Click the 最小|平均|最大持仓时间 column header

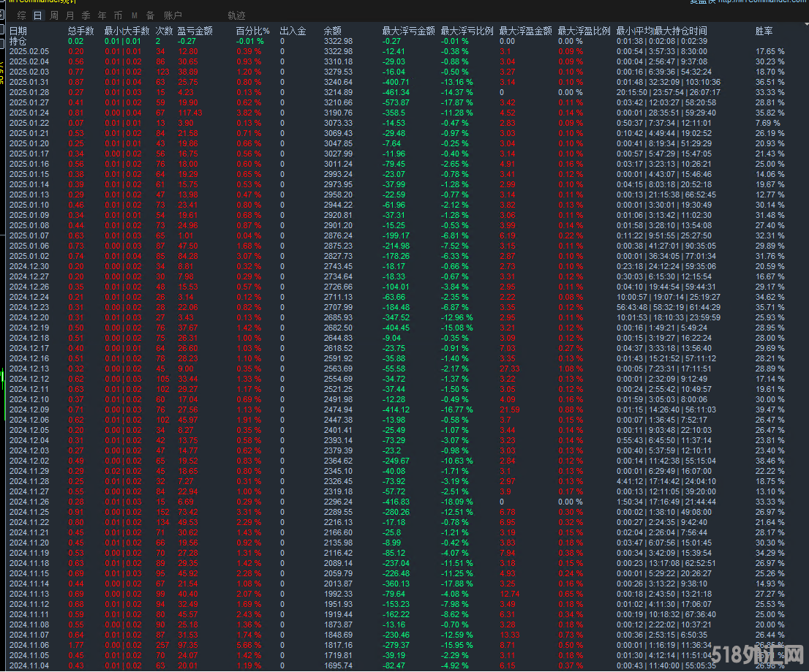click(x=662, y=31)
